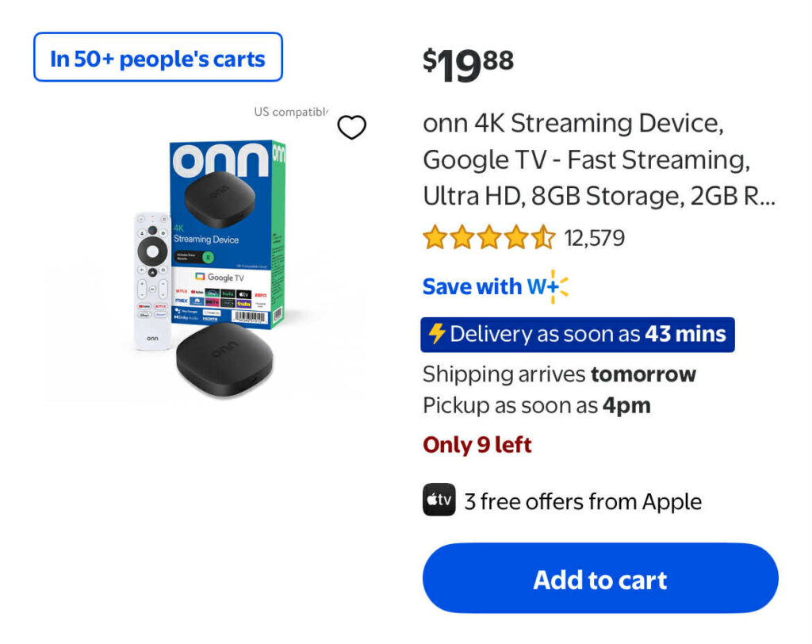The height and width of the screenshot is (644, 812).
Task: Click the Pickup as soon as 4pm text
Action: (x=537, y=406)
